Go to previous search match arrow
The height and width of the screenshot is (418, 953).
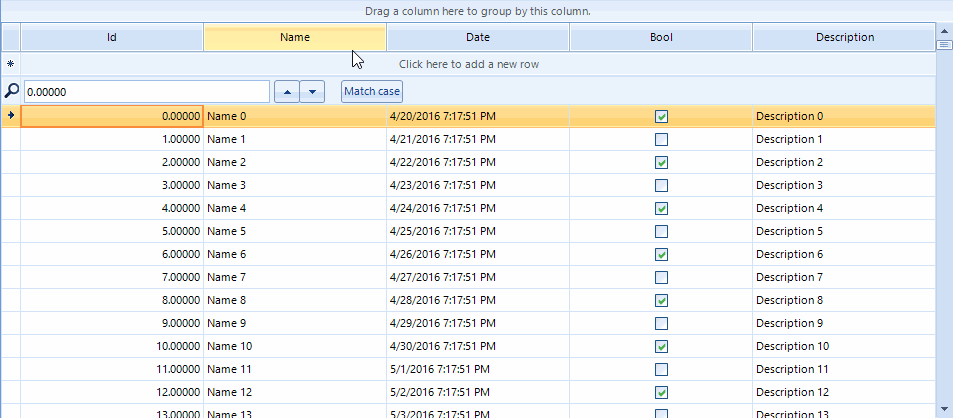tap(287, 92)
